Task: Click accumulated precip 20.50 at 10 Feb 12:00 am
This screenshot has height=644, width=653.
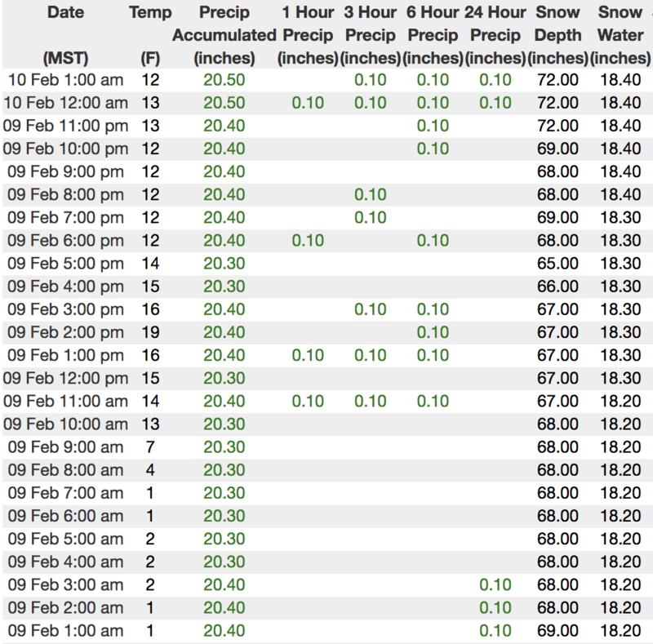Action: pyautogui.click(x=224, y=102)
